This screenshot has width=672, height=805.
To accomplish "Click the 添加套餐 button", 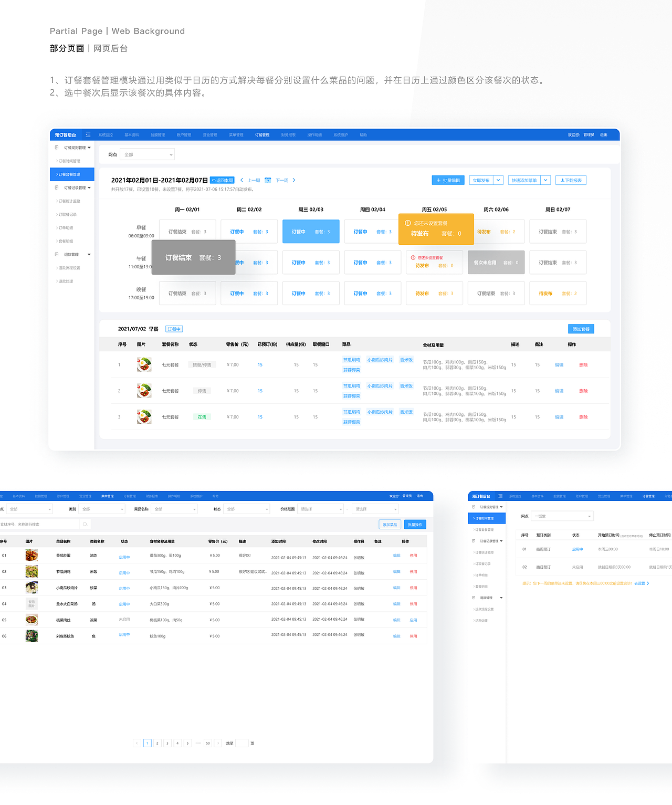I will [x=581, y=329].
